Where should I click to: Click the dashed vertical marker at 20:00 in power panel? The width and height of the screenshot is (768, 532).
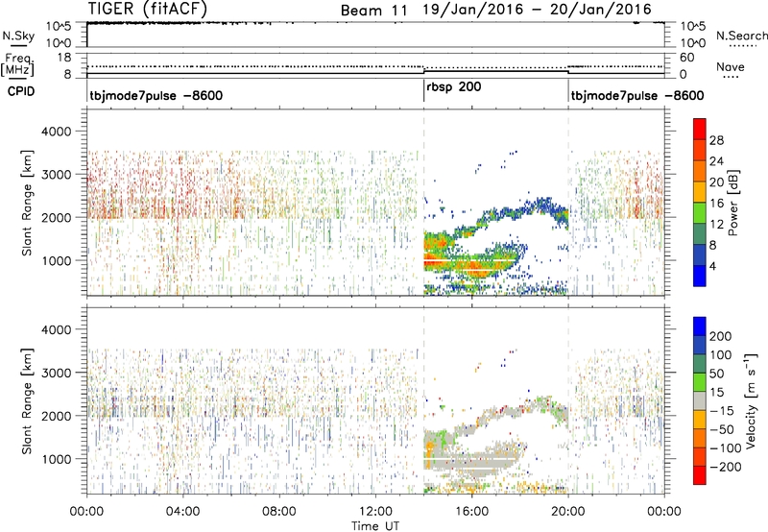click(568, 202)
